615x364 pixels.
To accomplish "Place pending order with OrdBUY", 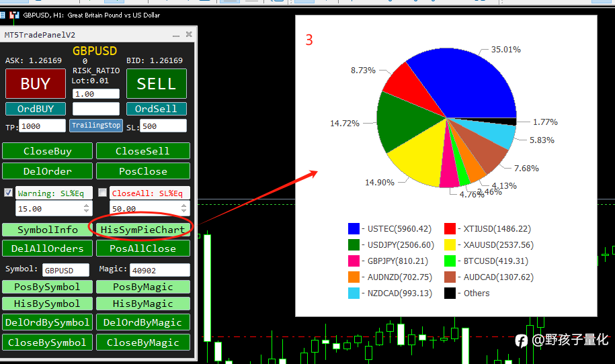I will (36, 109).
